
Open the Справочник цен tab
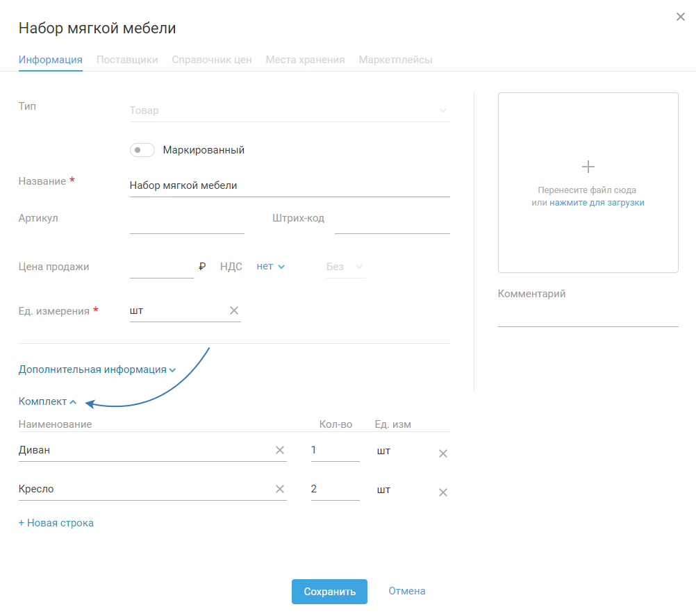pyautogui.click(x=212, y=60)
